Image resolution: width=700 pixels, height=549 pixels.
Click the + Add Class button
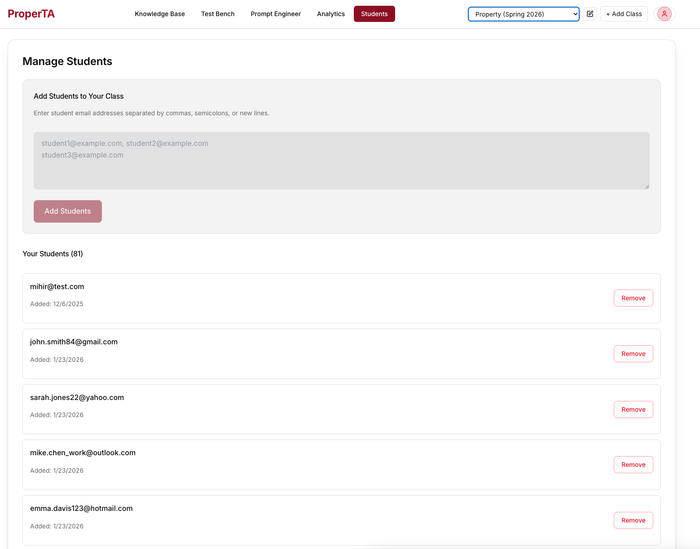tap(624, 14)
